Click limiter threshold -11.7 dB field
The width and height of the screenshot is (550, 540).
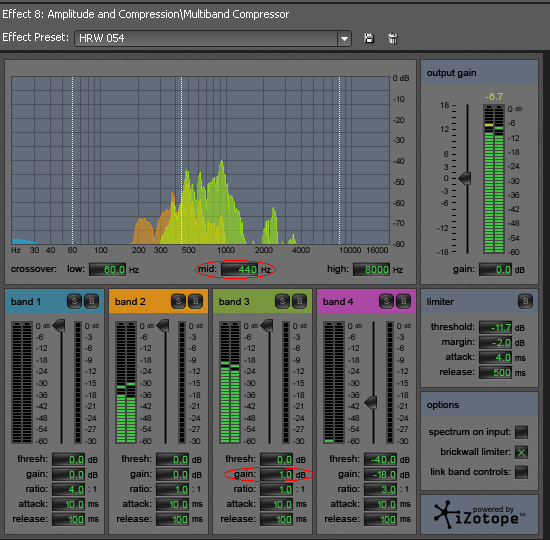tap(495, 327)
